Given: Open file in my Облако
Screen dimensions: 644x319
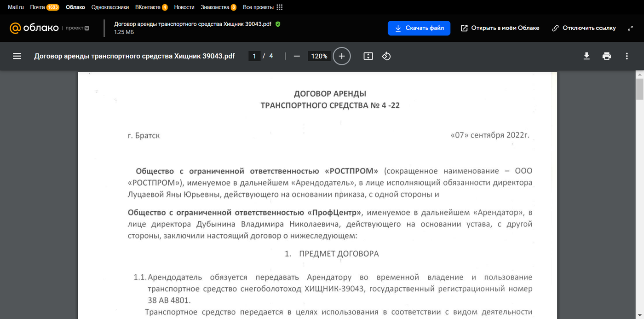Looking at the screenshot, I should coord(500,28).
